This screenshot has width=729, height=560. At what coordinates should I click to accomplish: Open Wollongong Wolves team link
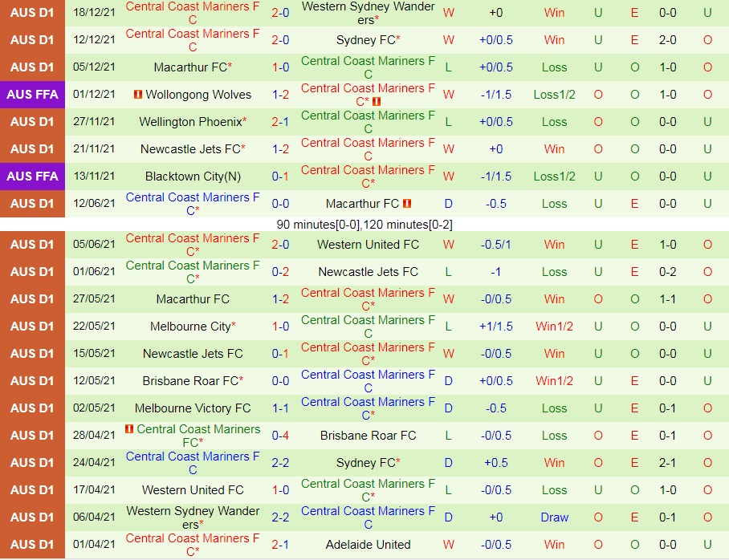coord(198,95)
